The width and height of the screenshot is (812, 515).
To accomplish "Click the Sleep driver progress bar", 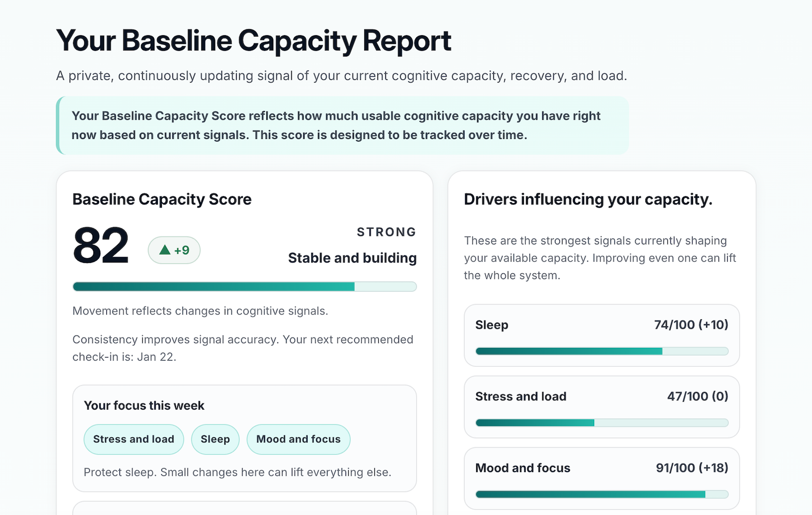I will 602,351.
